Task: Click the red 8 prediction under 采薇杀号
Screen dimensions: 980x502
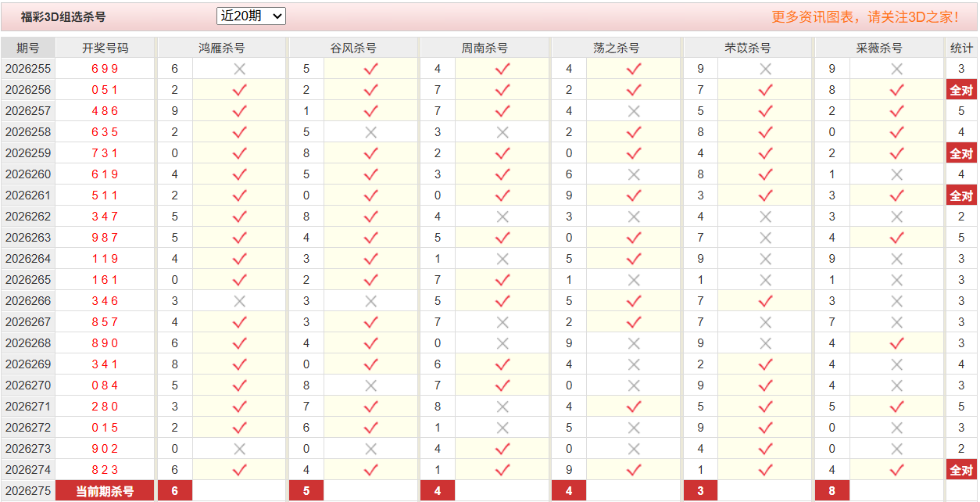Action: click(x=832, y=491)
